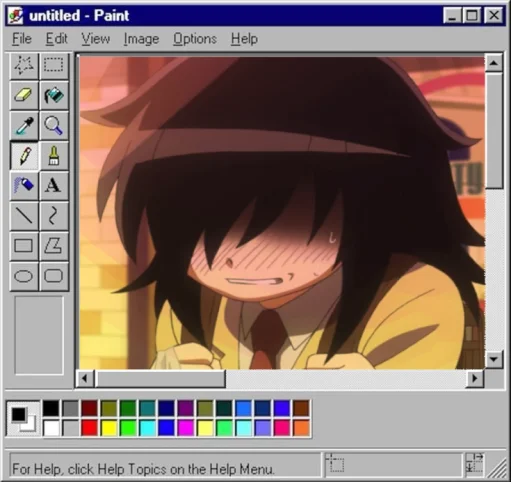This screenshot has width=511, height=482.
Task: Select the brown swatch in top row
Action: click(x=301, y=409)
